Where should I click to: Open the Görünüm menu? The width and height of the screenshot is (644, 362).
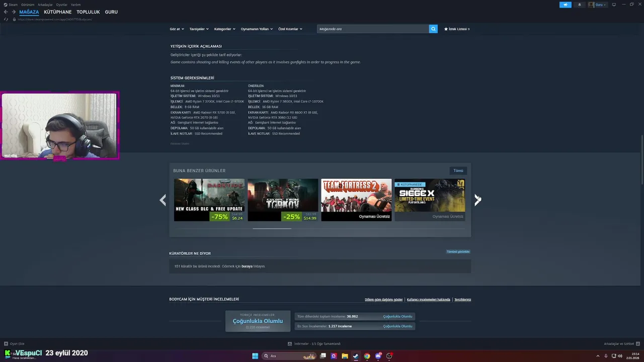point(28,5)
